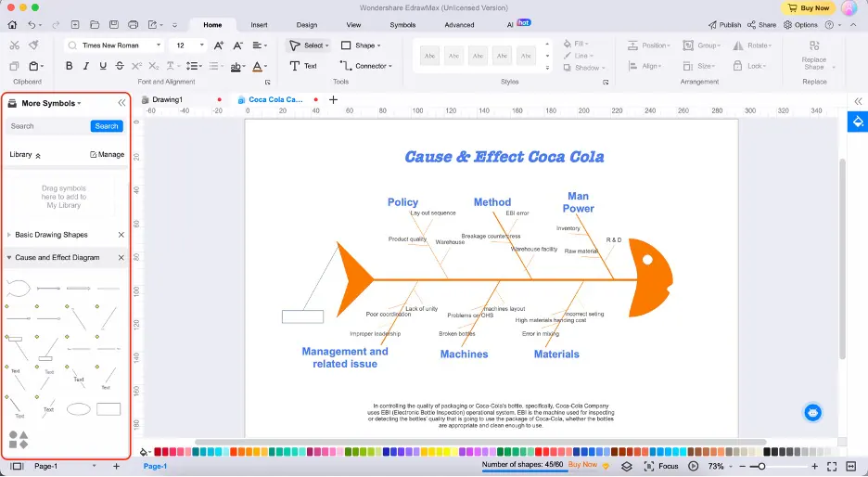
Task: Open the Connector tool dropdown
Action: point(366,66)
